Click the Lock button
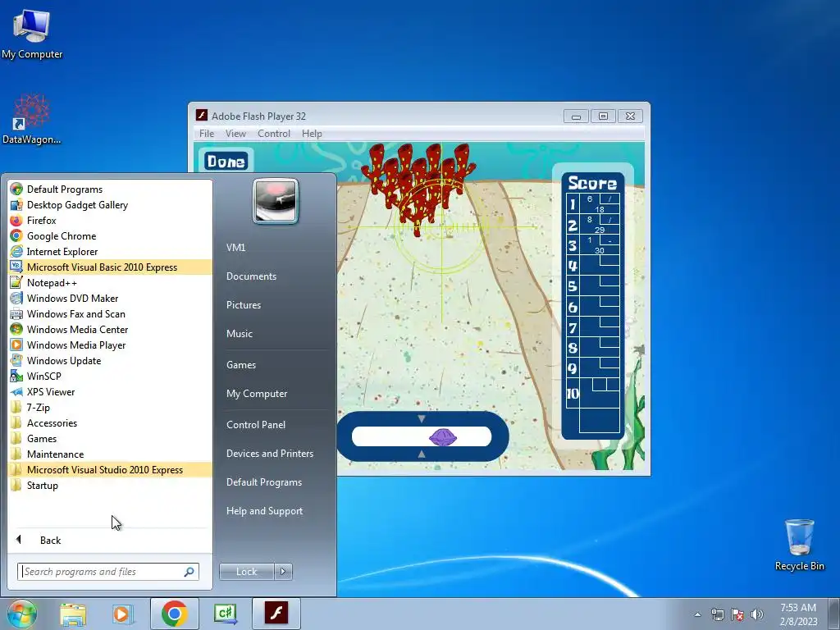 tap(246, 572)
